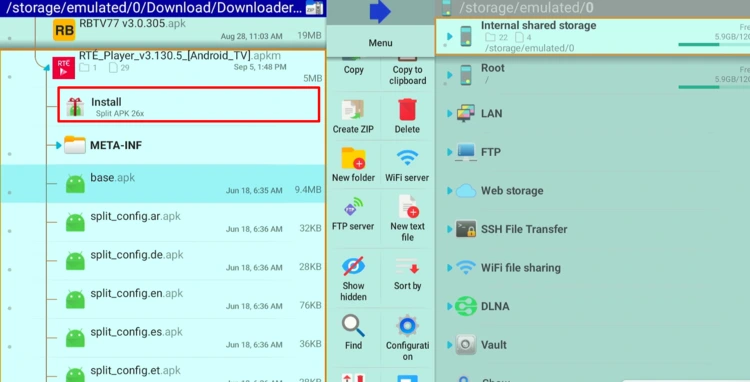Click the RB app icon
Screen dimensions: 750x382
point(64,30)
